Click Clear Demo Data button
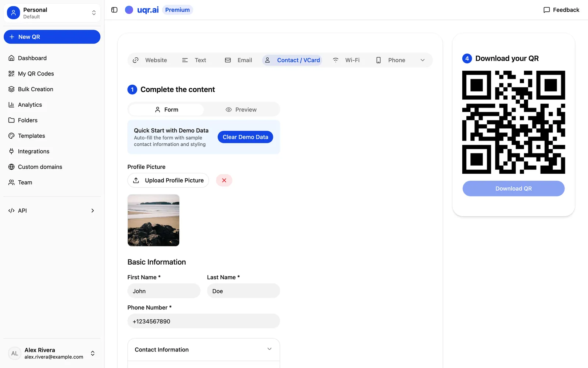 [x=245, y=137]
